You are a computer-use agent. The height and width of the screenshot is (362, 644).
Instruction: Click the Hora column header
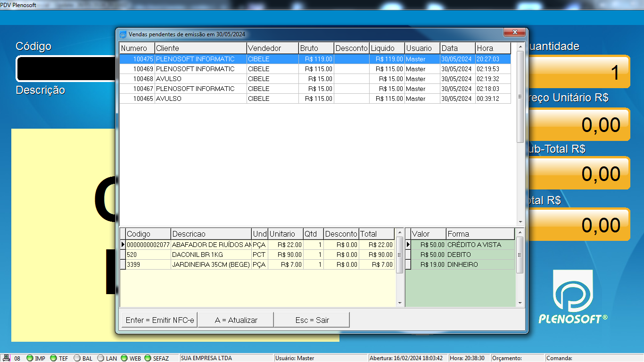coord(493,48)
